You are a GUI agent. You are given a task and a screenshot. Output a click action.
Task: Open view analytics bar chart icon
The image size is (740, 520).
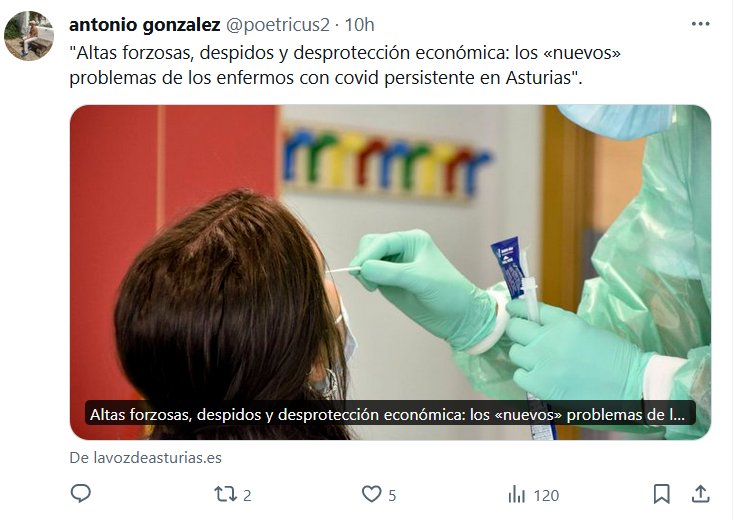(x=517, y=495)
